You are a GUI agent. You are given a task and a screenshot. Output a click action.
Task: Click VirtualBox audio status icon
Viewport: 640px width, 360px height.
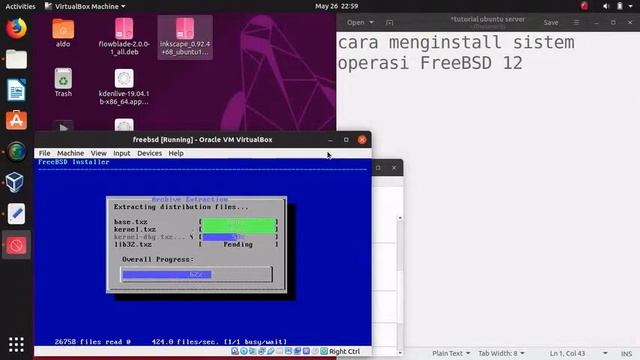[253, 351]
